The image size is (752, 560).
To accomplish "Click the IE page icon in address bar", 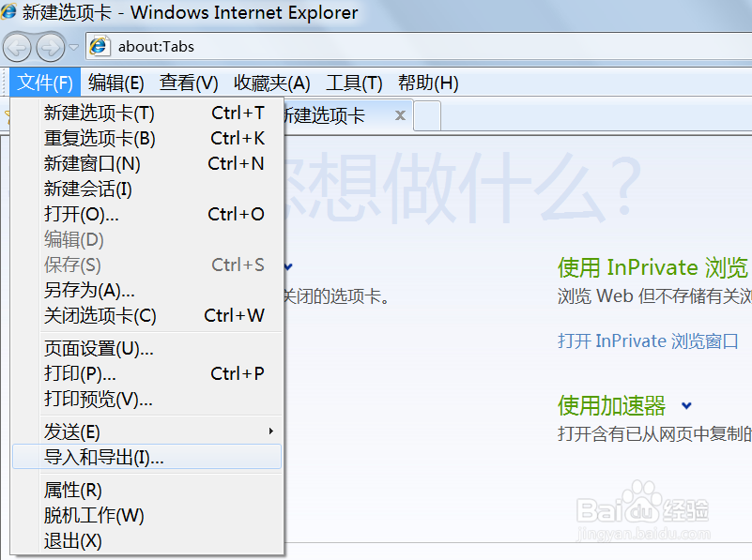I will pos(100,47).
